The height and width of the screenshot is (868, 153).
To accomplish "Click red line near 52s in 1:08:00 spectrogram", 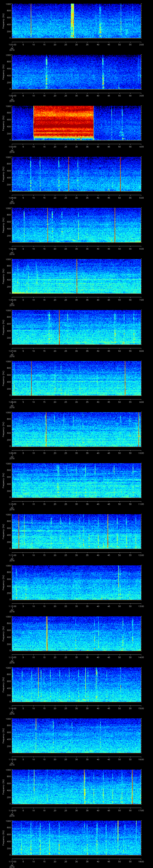I will point(125,378).
